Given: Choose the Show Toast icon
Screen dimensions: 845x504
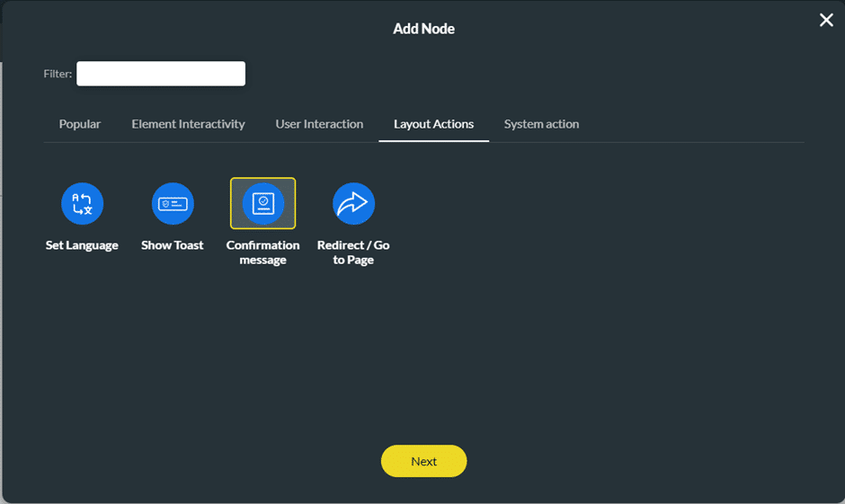Looking at the screenshot, I should 173,204.
